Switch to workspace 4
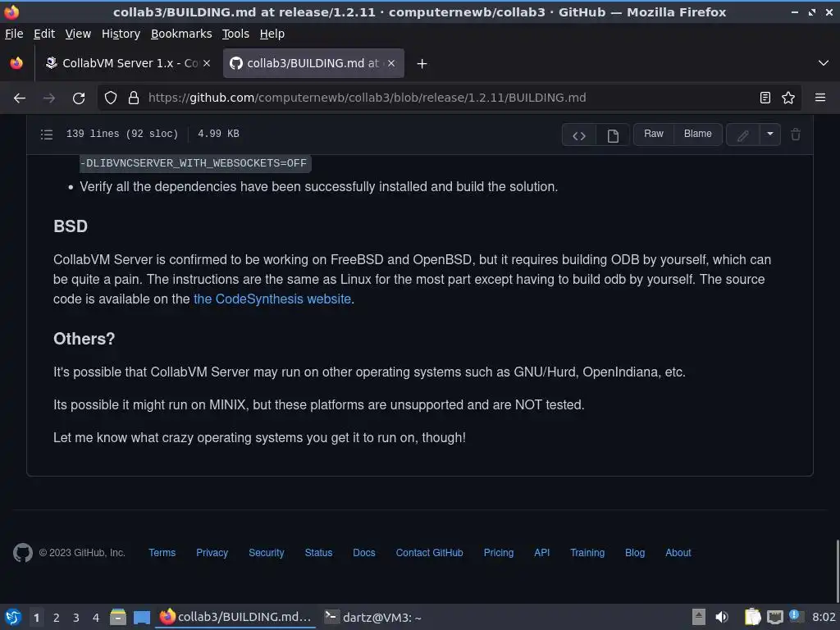This screenshot has height=630, width=840. pyautogui.click(x=96, y=618)
